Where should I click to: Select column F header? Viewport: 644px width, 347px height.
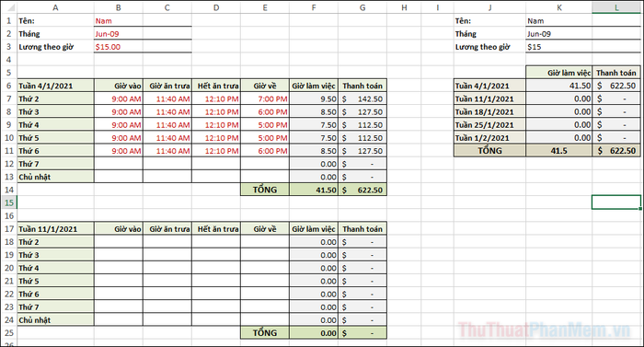(314, 7)
